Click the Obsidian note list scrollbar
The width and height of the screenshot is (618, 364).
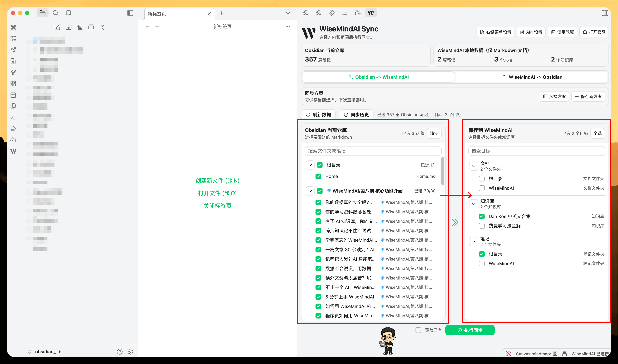click(x=443, y=171)
